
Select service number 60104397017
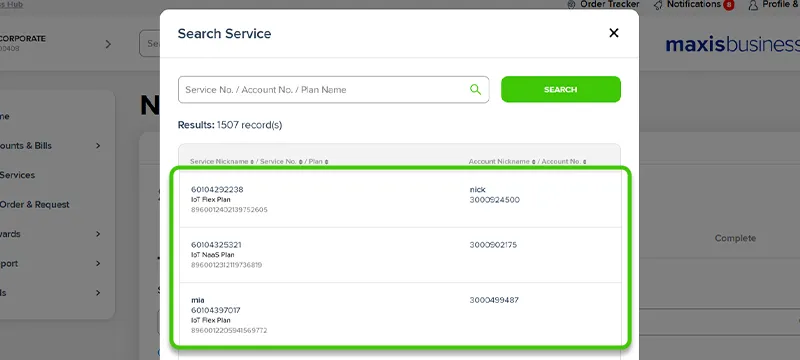coord(215,310)
